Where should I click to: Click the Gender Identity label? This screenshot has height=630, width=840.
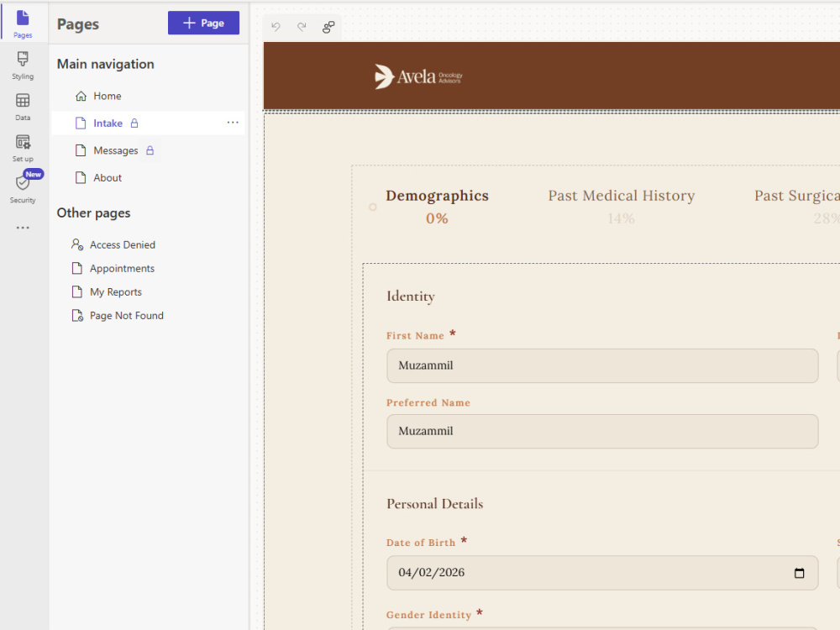[x=428, y=615]
